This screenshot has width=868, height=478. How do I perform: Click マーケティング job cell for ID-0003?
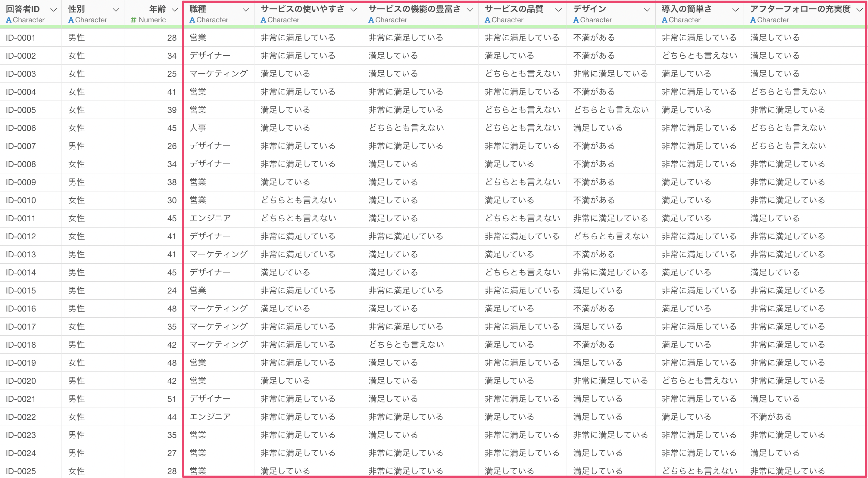pos(218,74)
